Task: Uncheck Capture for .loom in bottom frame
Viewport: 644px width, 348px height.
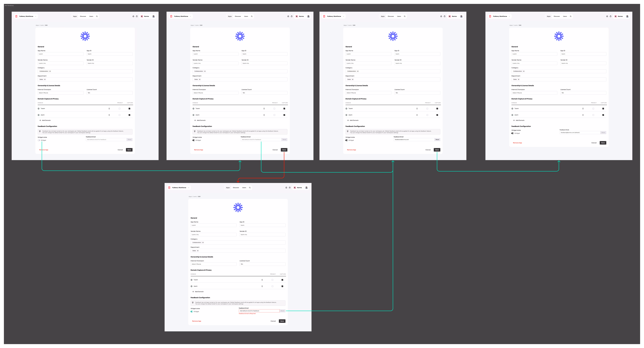Action: pyautogui.click(x=282, y=286)
